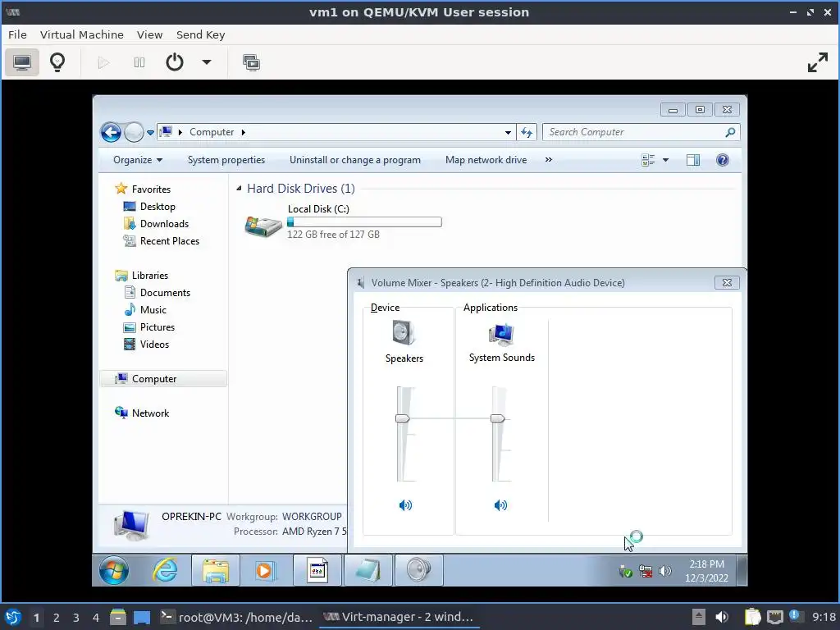This screenshot has height=630, width=840.
Task: Select Libraries in navigation pane
Action: (x=150, y=276)
